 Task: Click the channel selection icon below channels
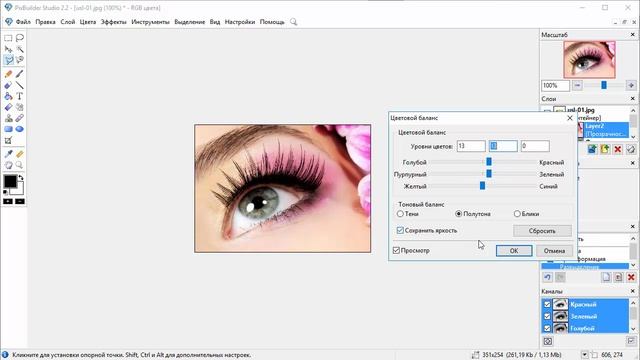coord(548,341)
